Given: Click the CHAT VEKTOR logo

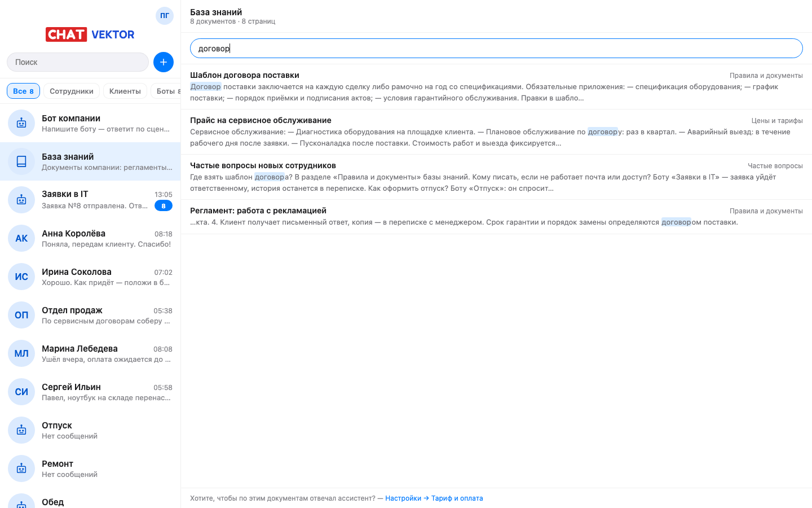Looking at the screenshot, I should click(x=90, y=34).
